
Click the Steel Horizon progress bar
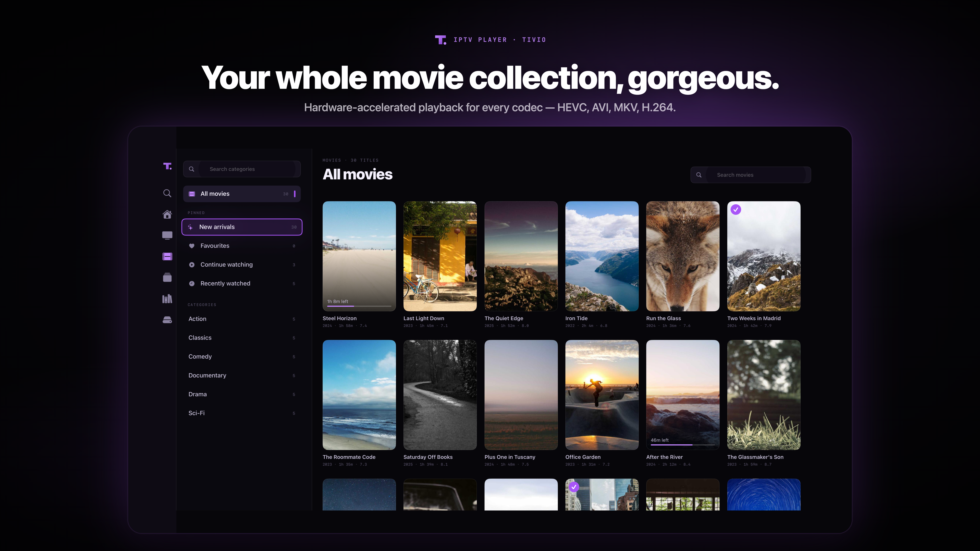pos(359,306)
